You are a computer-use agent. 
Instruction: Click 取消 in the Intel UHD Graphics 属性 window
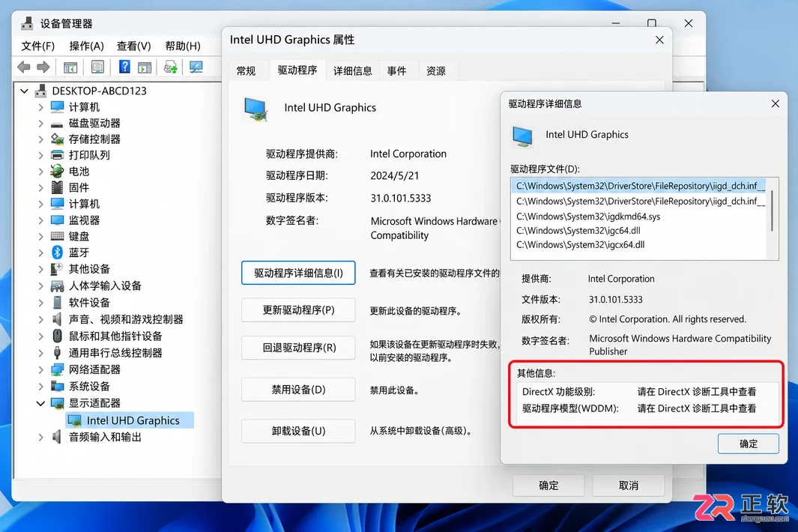pos(628,485)
